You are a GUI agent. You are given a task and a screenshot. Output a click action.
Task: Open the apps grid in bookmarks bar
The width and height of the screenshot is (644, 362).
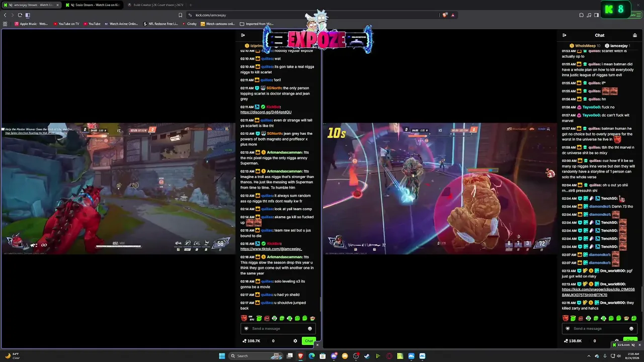tap(5, 24)
